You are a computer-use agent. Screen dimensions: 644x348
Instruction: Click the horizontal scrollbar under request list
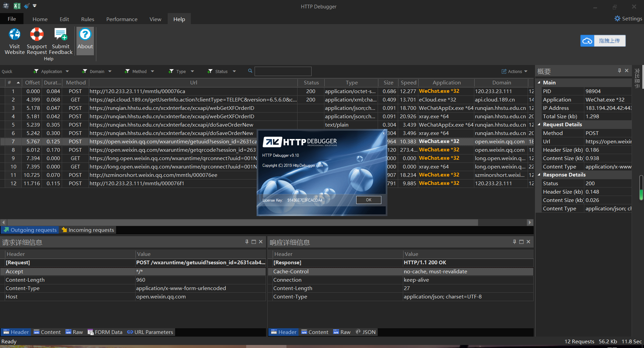(243, 222)
